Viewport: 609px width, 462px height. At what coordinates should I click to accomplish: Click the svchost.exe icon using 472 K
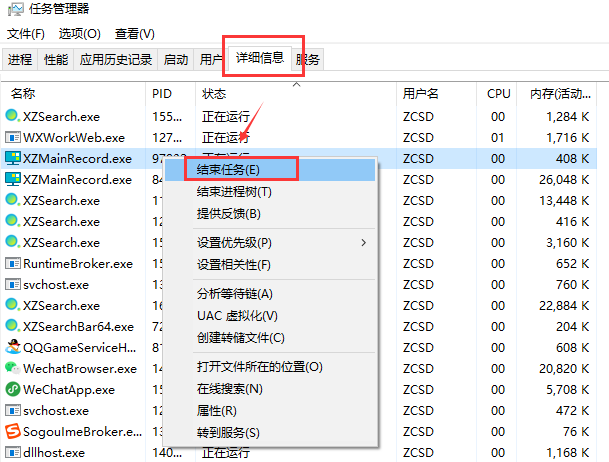click(12, 410)
